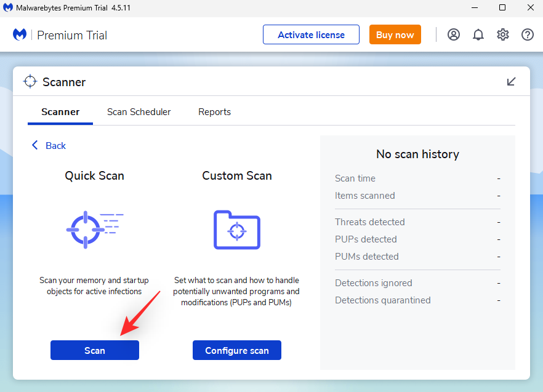
Task: Click the Malwarebytes logo in header
Action: pyautogui.click(x=20, y=34)
